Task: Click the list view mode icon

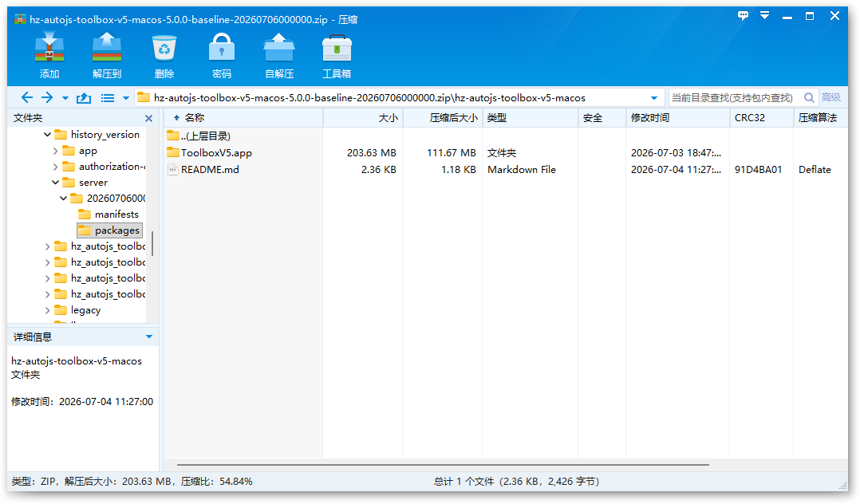Action: point(108,98)
